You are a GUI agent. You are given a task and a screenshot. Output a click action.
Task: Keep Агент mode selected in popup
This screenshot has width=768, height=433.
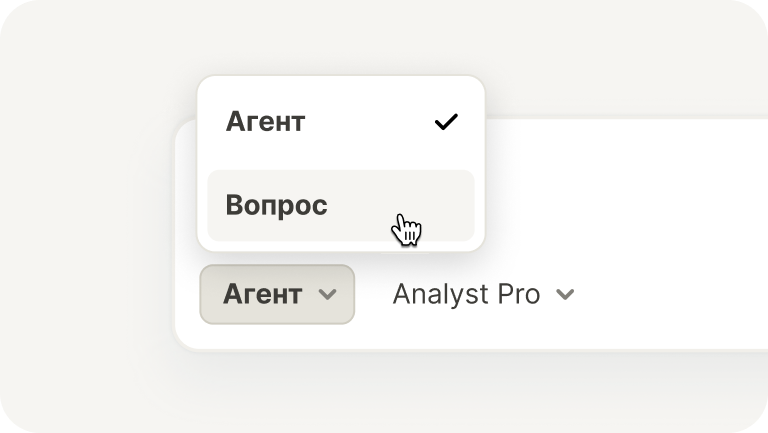click(266, 122)
